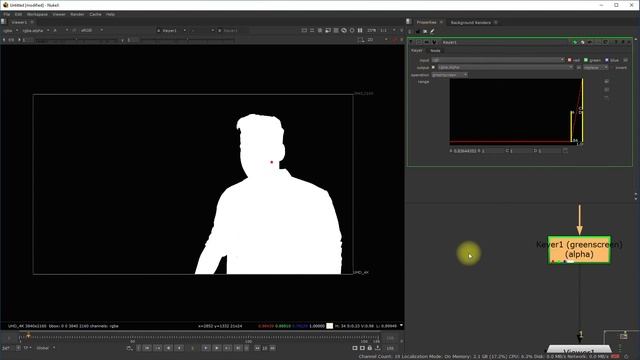
Task: Open the rgba channel layer dropdown
Action: [x=11, y=30]
